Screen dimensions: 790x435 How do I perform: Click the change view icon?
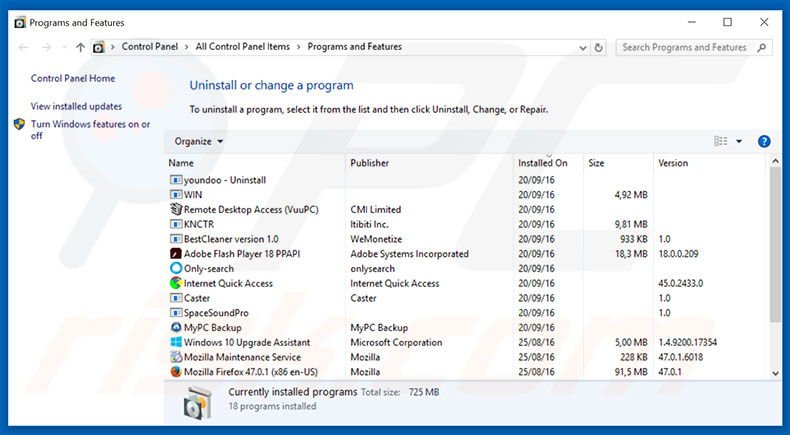click(720, 142)
